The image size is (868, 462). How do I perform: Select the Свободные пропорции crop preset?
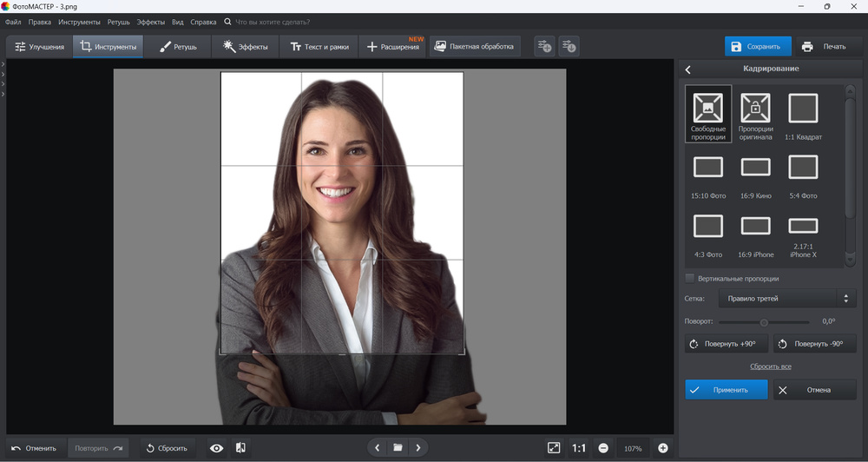[708, 114]
